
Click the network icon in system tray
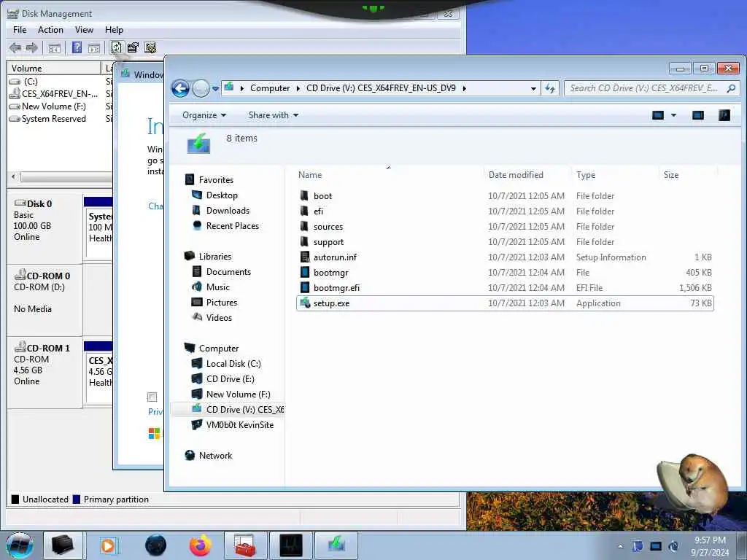656,546
